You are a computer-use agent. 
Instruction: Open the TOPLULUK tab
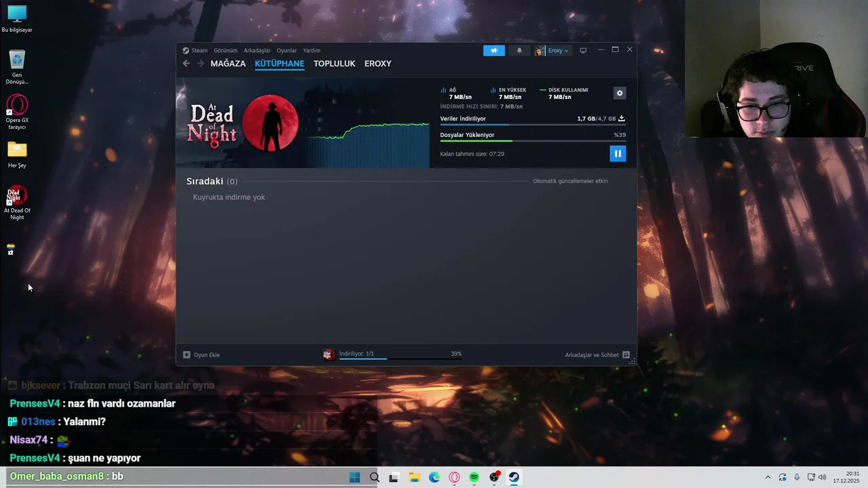(334, 64)
